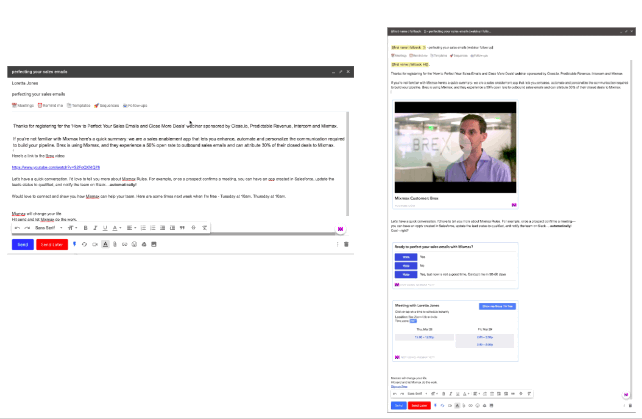The width and height of the screenshot is (642, 419).
Task: Open the text color dropdown in left window
Action: click(x=117, y=228)
